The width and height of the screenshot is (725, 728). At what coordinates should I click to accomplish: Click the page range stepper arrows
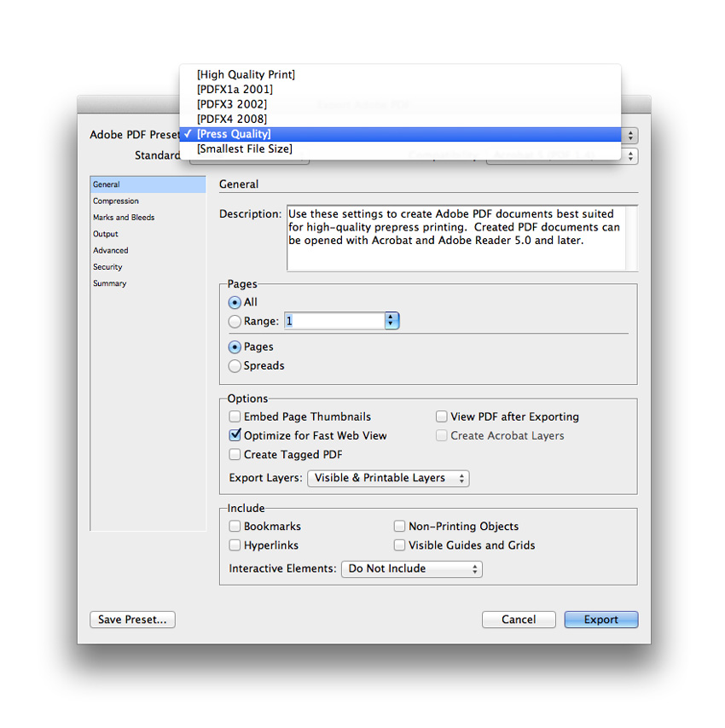click(x=391, y=321)
